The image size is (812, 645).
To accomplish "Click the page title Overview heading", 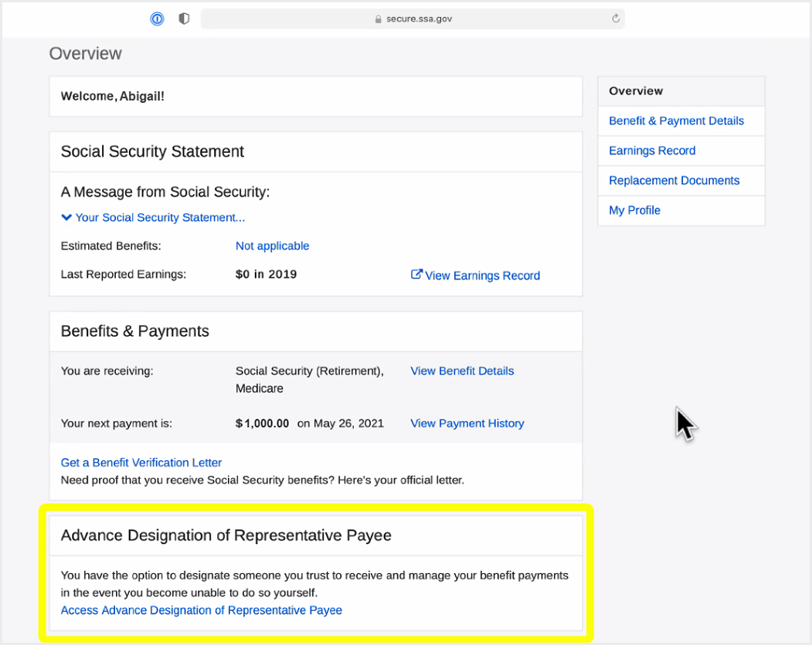I will 86,53.
